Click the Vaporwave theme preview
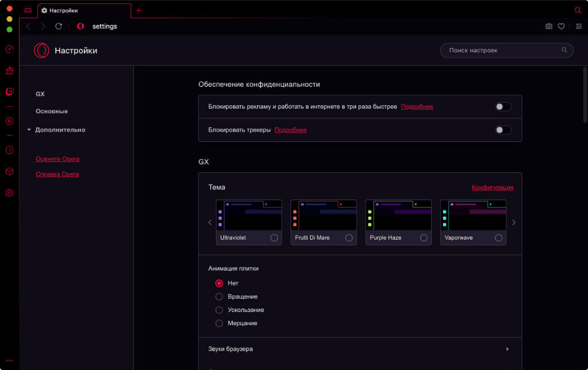The height and width of the screenshot is (370, 588). tap(473, 215)
